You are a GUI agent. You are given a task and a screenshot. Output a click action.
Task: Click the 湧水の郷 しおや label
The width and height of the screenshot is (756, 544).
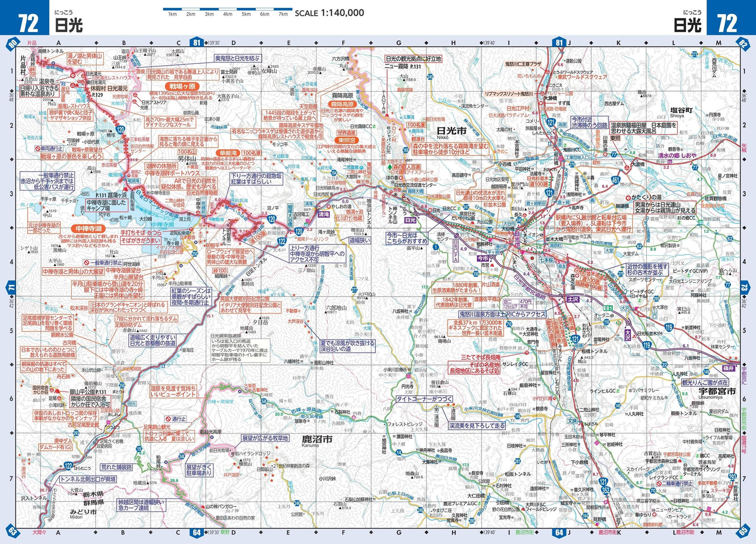677,156
